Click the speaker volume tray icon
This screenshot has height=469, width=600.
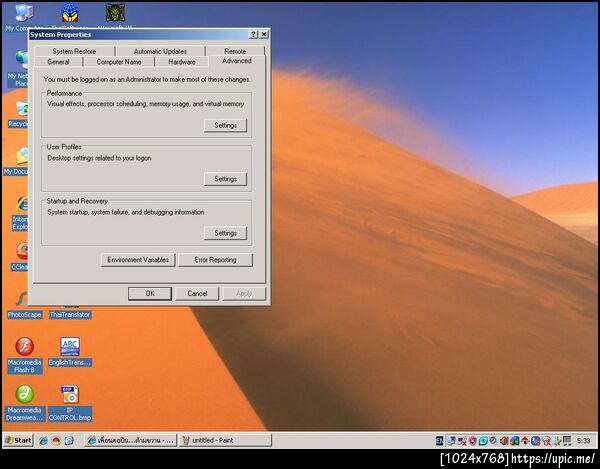pyautogui.click(x=504, y=441)
